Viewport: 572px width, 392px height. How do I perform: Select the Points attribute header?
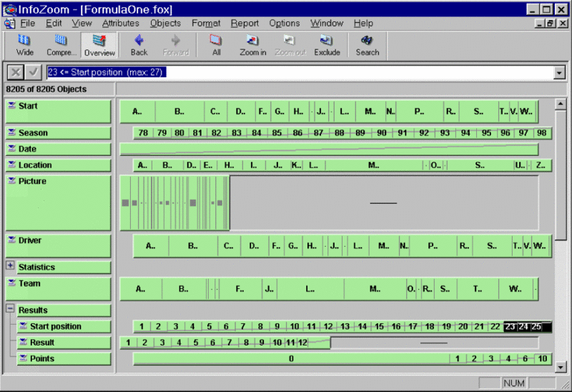point(64,358)
